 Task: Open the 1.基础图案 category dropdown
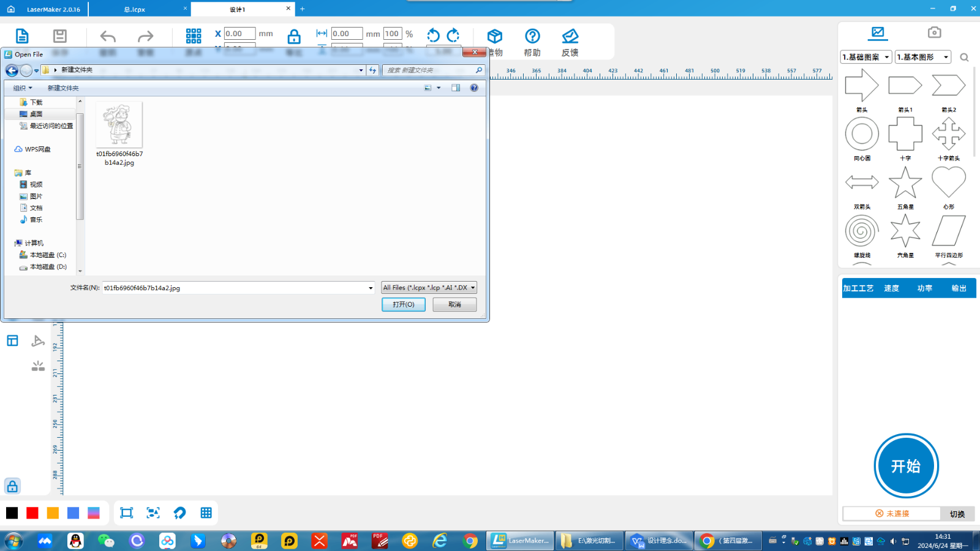tap(865, 57)
